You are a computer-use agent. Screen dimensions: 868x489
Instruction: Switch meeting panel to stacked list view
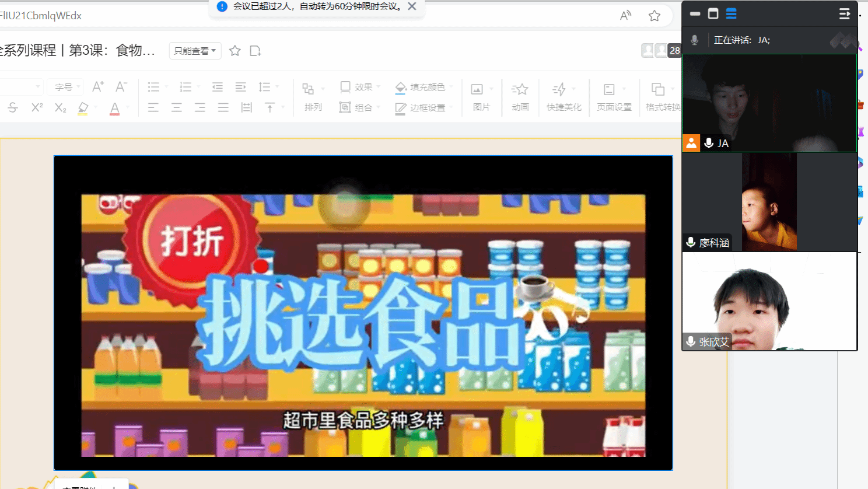[x=731, y=13]
